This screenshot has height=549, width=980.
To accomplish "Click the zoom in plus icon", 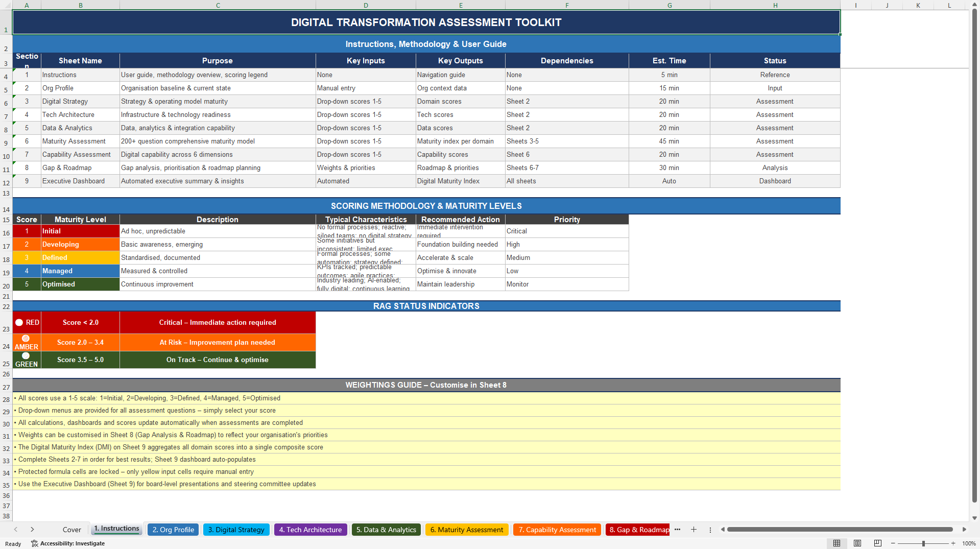I will coord(953,543).
